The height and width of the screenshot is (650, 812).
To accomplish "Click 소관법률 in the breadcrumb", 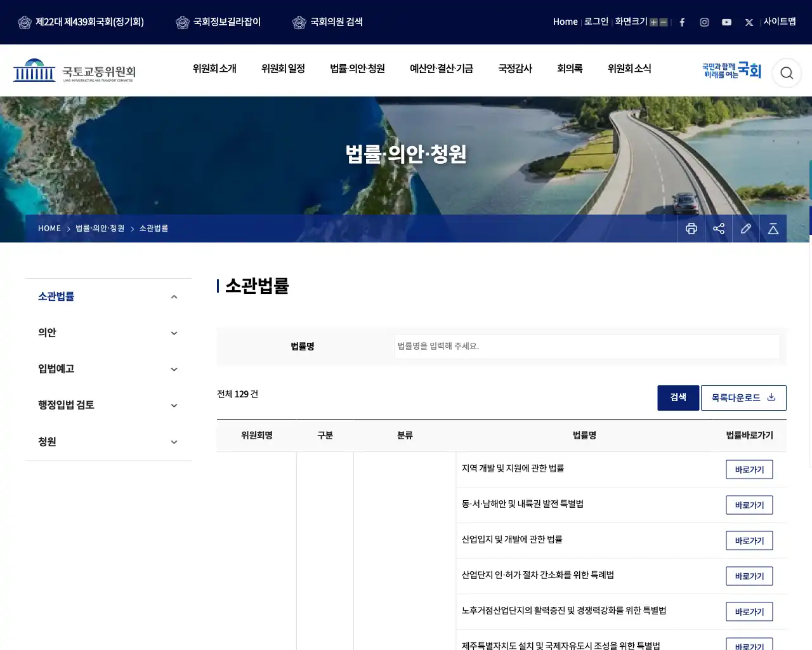I will (154, 229).
